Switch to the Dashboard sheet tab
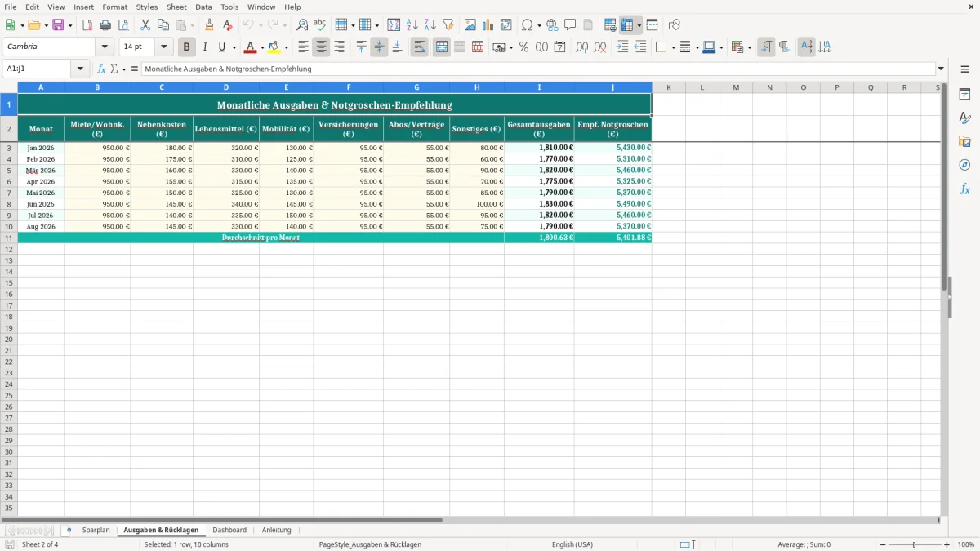980x551 pixels. coord(229,530)
